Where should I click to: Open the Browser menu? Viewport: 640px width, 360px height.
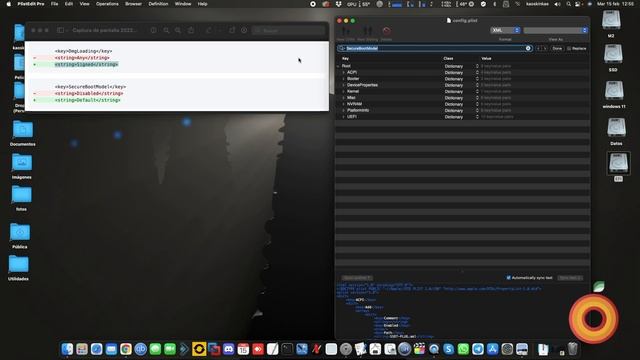pos(133,4)
